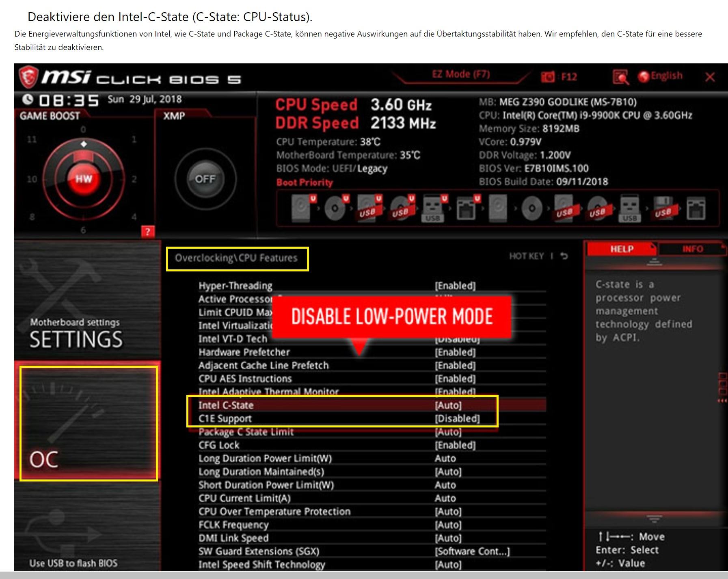Viewport: 728px width, 579px height.
Task: Click the clock icon beside the time 08:35
Action: click(x=27, y=99)
